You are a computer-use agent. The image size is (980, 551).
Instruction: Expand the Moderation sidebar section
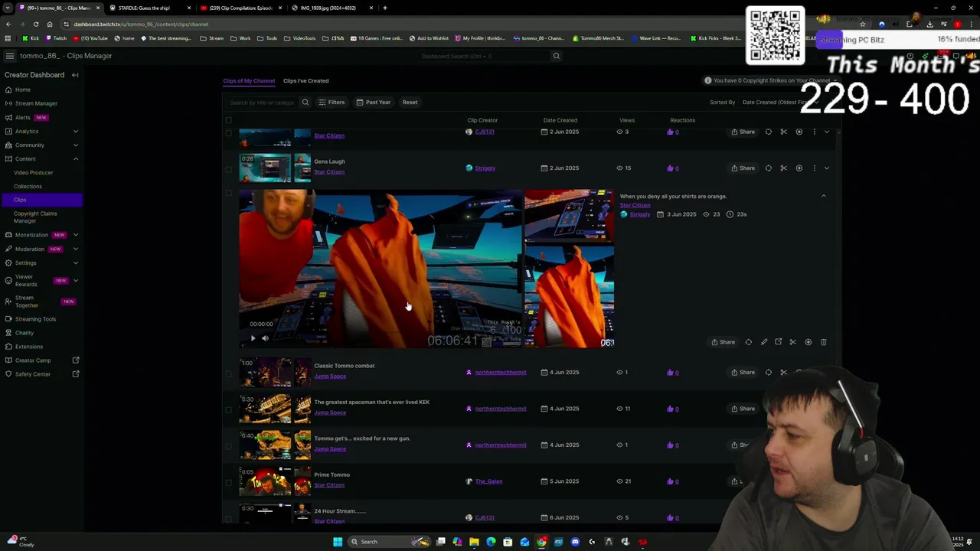(75, 249)
